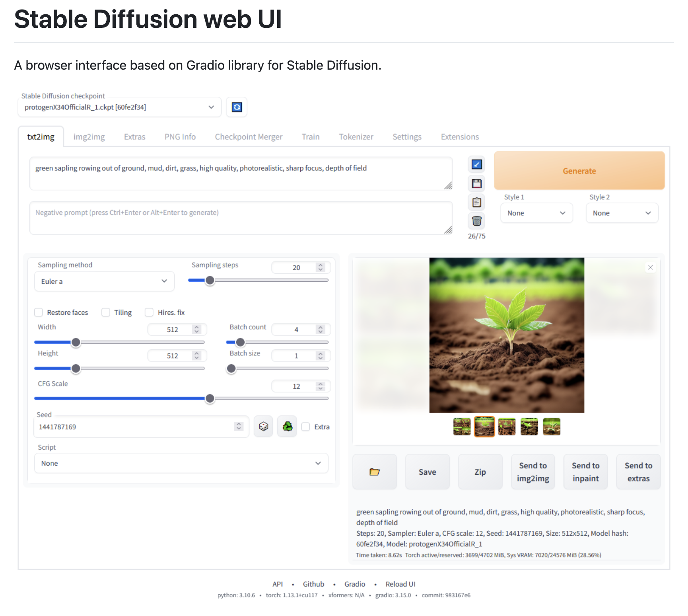Open the Gradio footer link
Image resolution: width=688 pixels, height=616 pixels.
355,584
